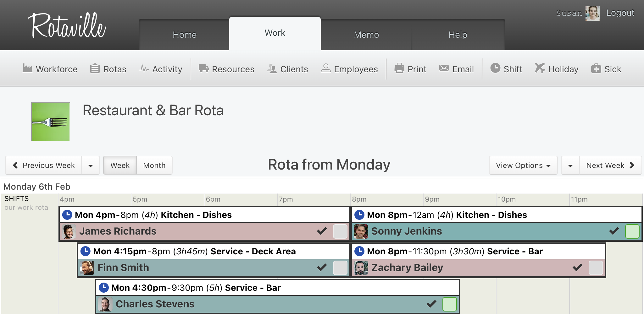Click the Logout link
644x314 pixels.
(x=620, y=13)
